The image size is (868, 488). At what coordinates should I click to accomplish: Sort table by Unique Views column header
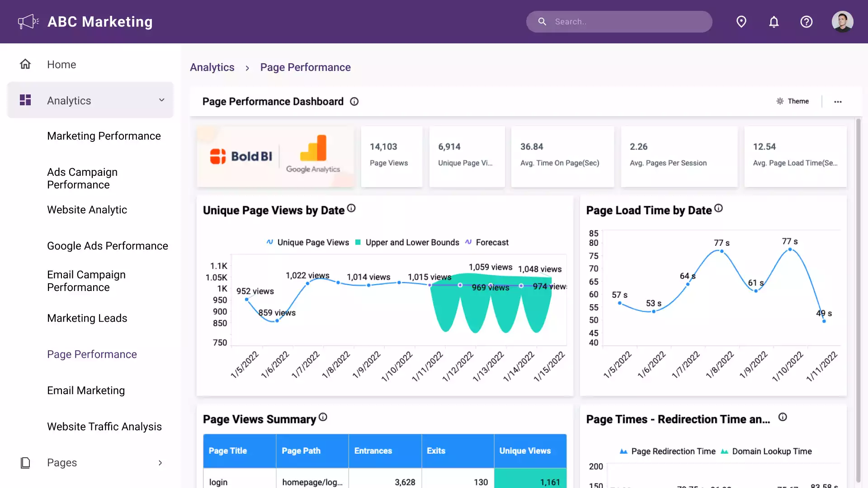coord(525,451)
